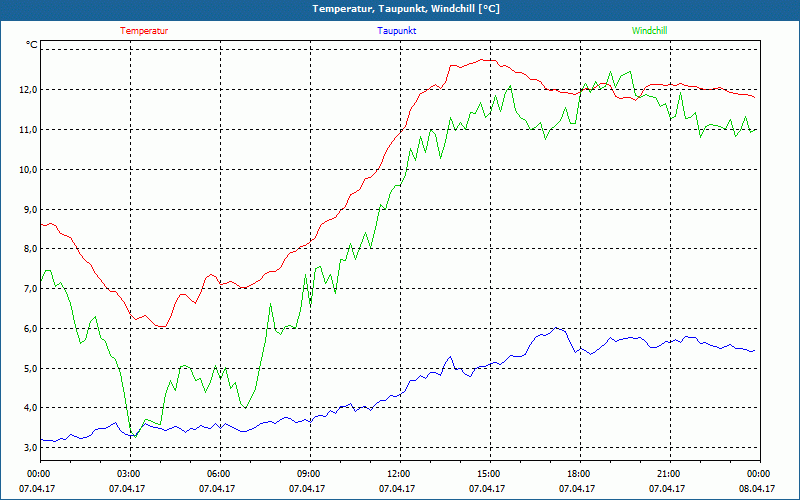Click the red Temperatur legend label
800x500 pixels.
pos(144,31)
